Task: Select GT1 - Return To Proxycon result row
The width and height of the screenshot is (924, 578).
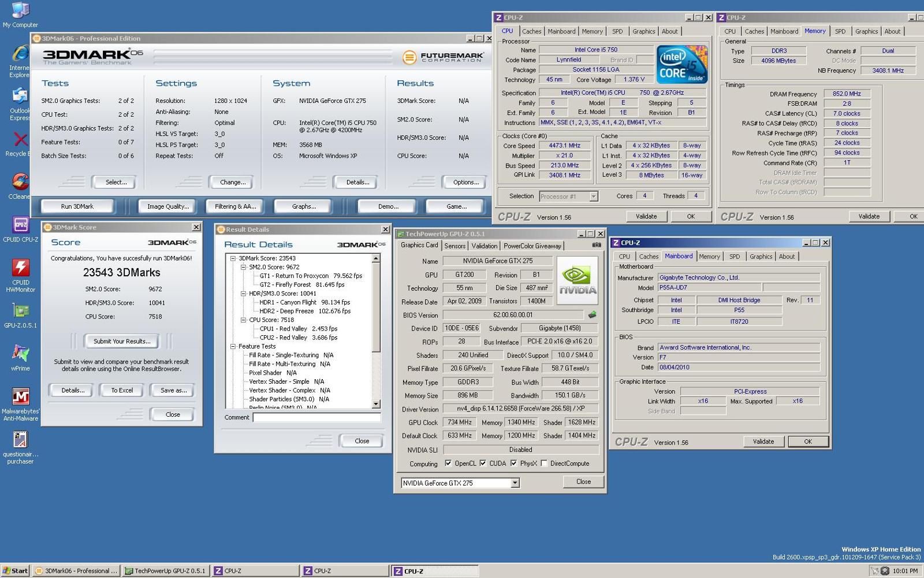Action: pos(311,276)
